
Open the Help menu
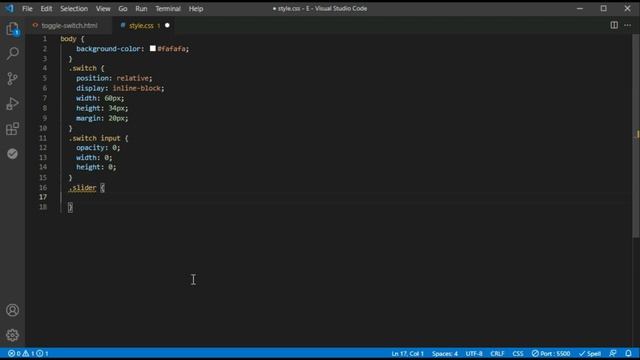196,9
